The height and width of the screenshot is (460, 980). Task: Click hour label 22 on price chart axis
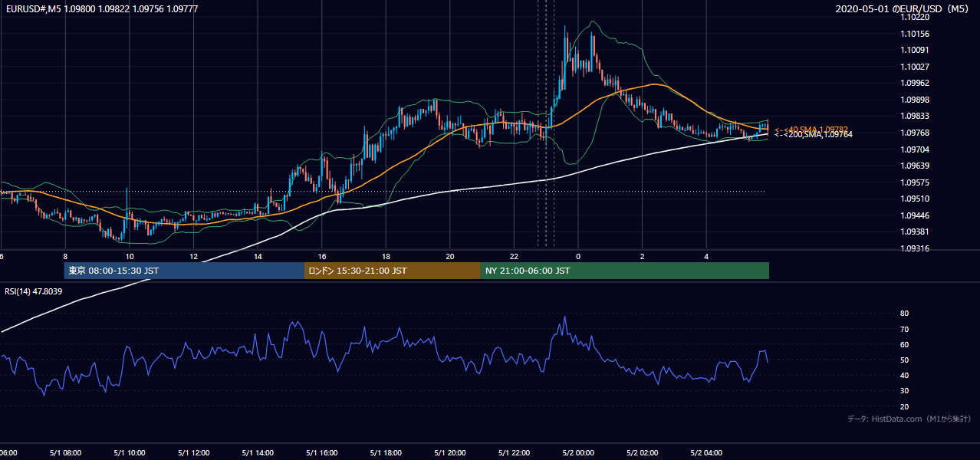515,257
